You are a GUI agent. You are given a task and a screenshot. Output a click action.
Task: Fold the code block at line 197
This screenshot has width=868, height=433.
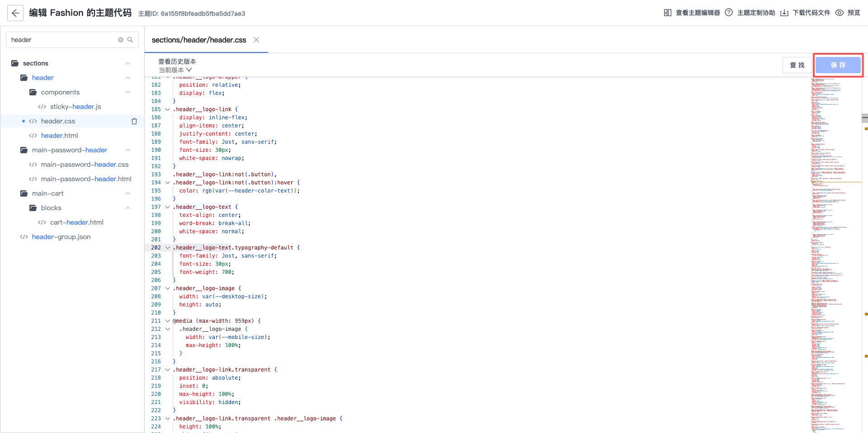168,207
